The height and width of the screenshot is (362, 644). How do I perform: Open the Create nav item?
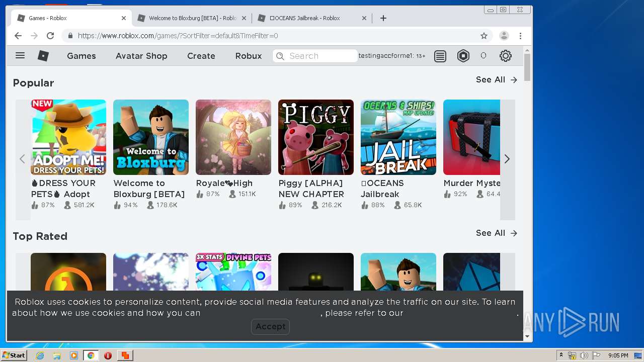pos(201,56)
